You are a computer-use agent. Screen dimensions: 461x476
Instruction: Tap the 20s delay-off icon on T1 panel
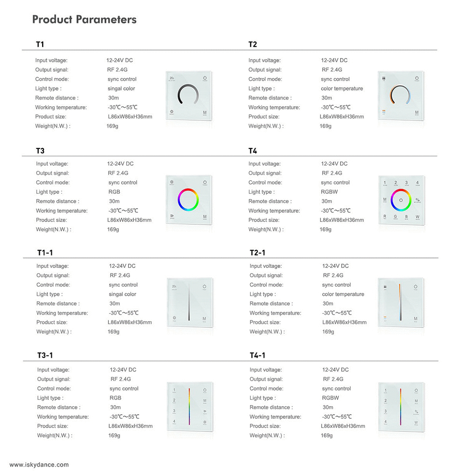click(172, 78)
